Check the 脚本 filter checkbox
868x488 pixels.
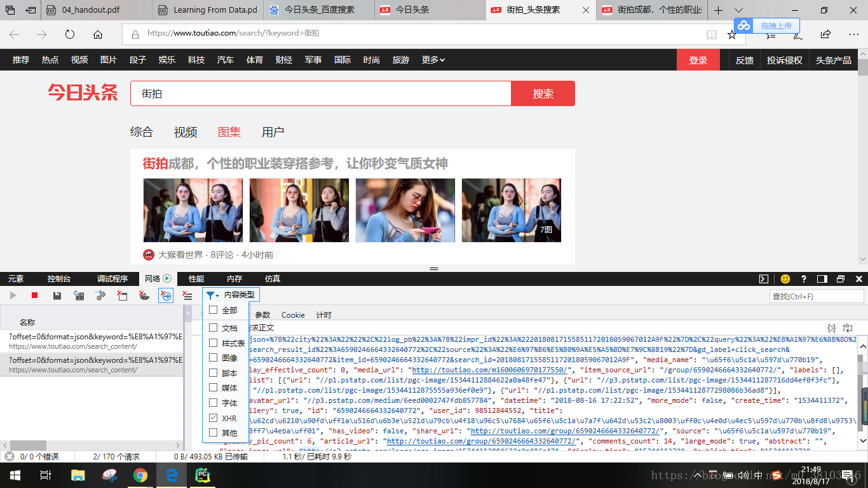pyautogui.click(x=214, y=373)
